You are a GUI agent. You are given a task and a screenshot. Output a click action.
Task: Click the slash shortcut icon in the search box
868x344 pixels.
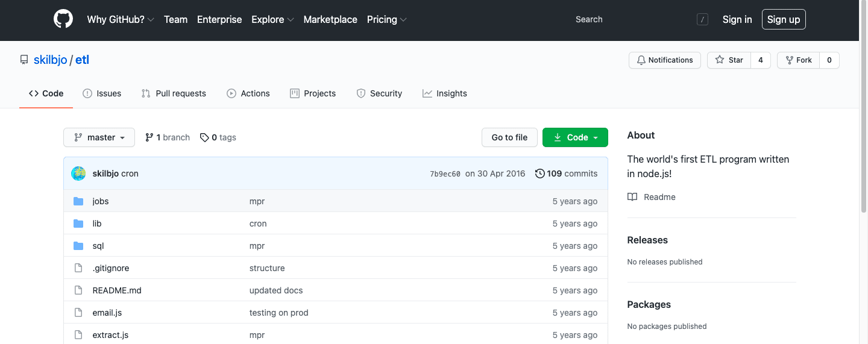point(702,19)
